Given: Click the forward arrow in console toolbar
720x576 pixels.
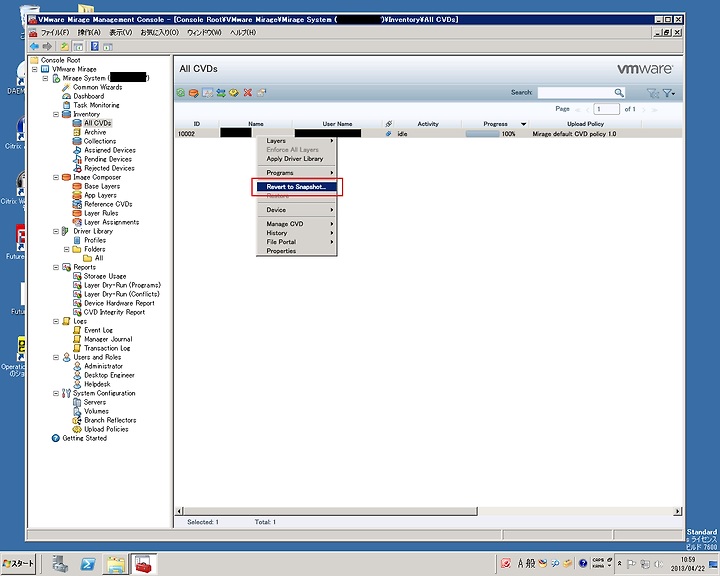Looking at the screenshot, I should (47, 46).
